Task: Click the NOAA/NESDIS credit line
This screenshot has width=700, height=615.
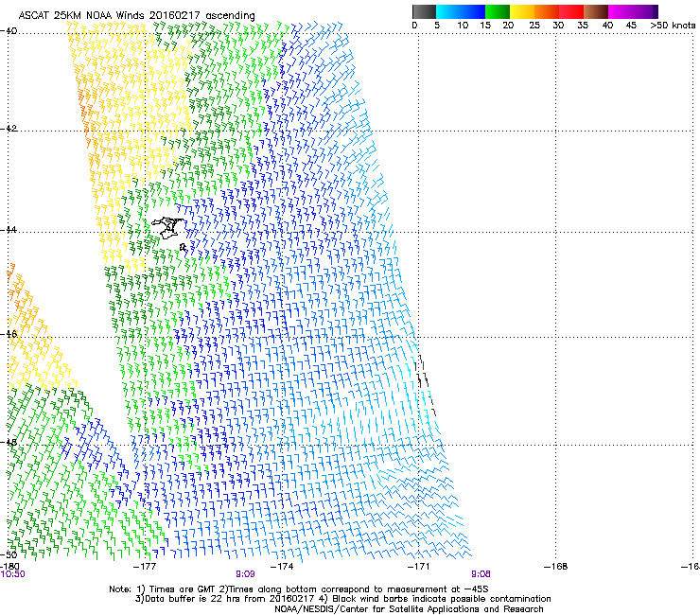Action: coord(409,609)
